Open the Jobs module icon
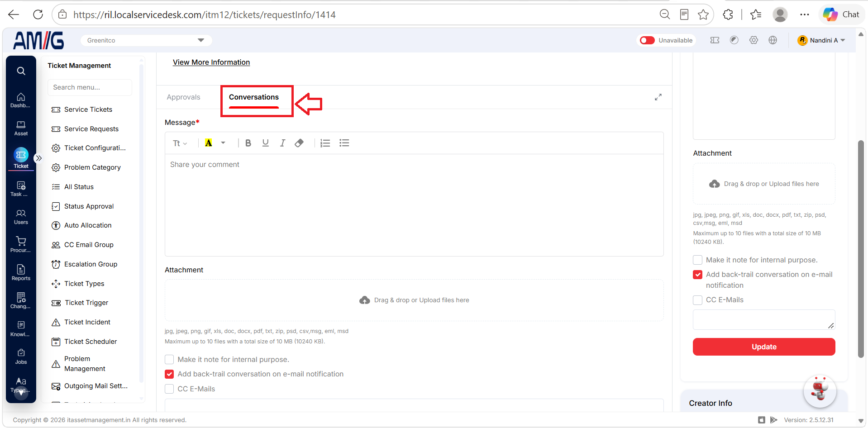 tap(21, 357)
